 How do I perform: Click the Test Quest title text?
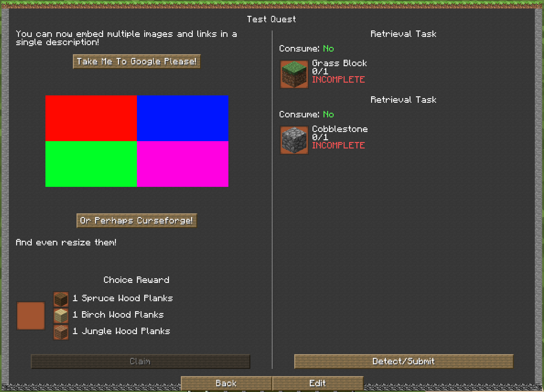click(x=271, y=19)
